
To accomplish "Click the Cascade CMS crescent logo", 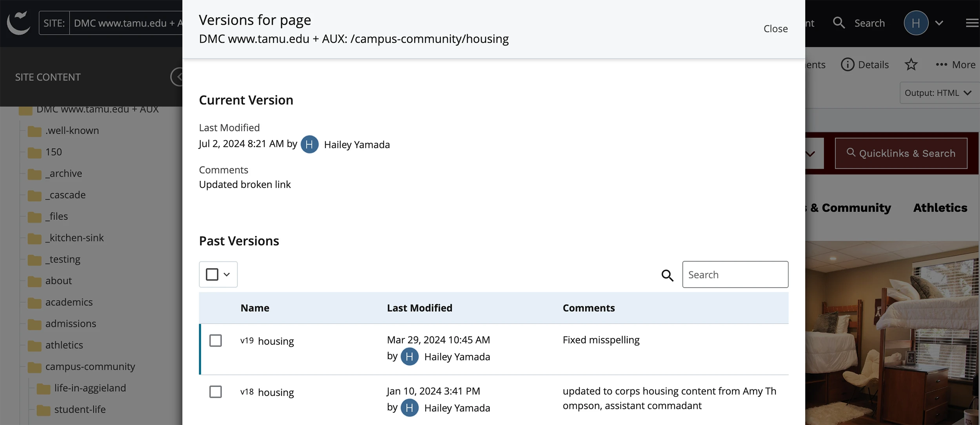I will pyautogui.click(x=18, y=23).
